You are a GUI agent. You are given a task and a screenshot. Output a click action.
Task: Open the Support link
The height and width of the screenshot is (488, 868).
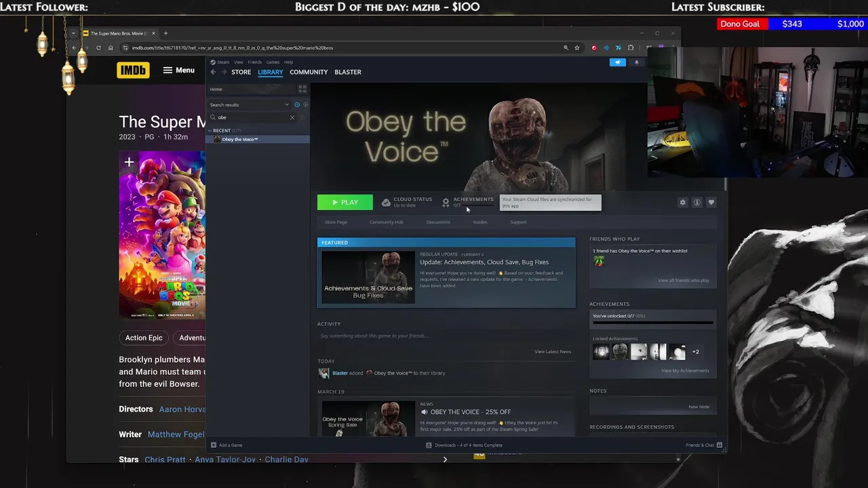(518, 222)
